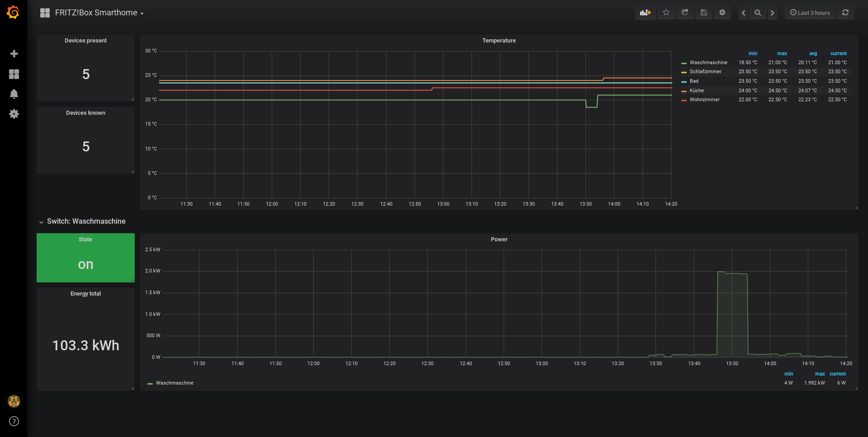Image resolution: width=868 pixels, height=437 pixels.
Task: Star this dashboard as favorite
Action: (x=666, y=13)
